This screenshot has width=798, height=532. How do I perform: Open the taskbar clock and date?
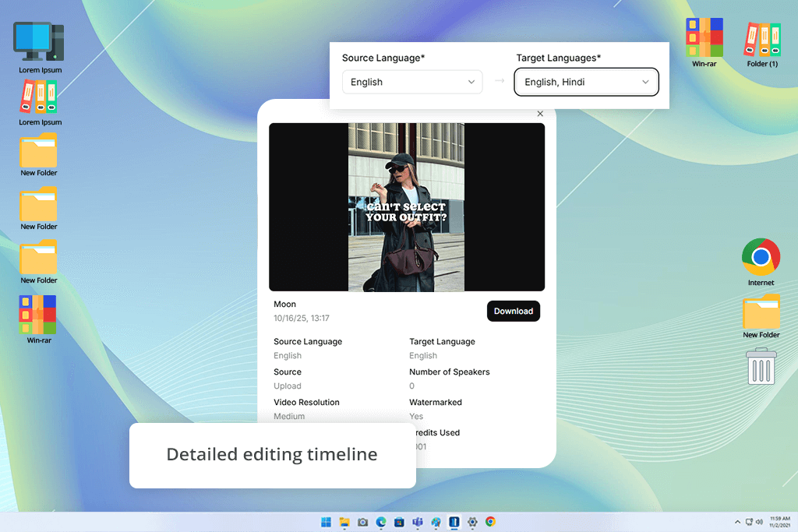click(779, 522)
